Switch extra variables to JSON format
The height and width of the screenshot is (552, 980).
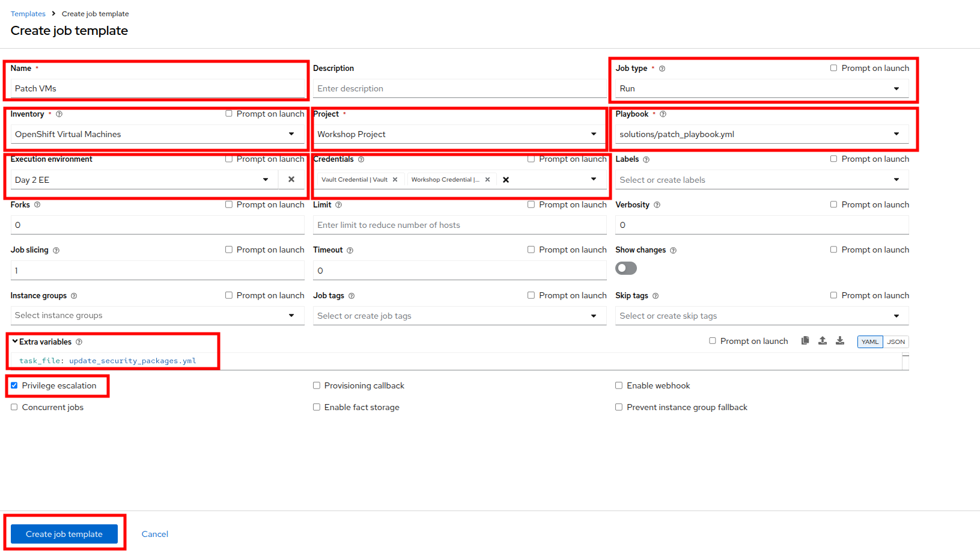click(x=895, y=342)
